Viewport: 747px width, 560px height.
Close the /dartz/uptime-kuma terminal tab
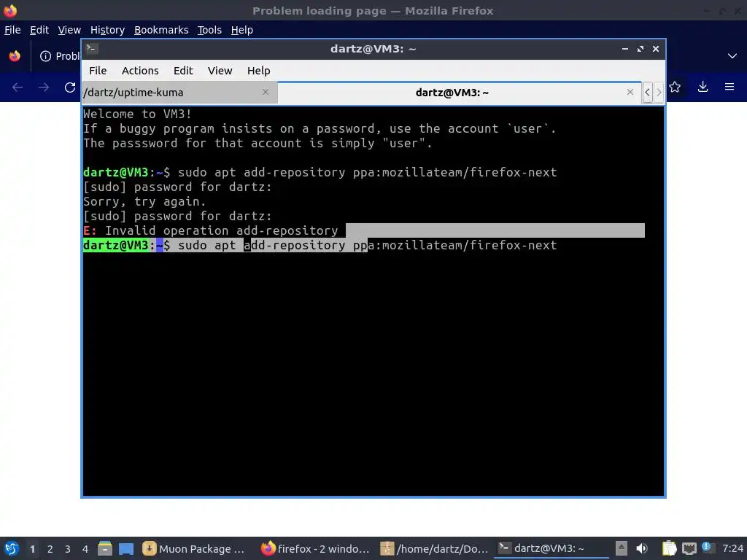[x=266, y=92]
